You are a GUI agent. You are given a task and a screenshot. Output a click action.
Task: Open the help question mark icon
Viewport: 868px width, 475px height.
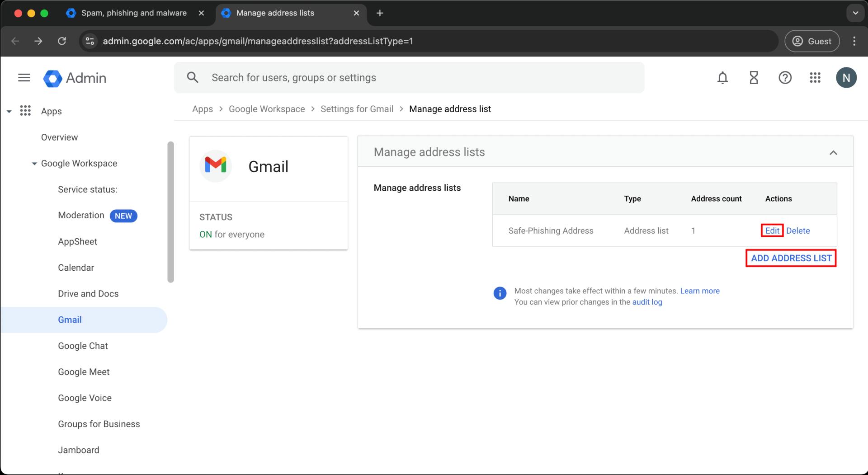coord(785,78)
